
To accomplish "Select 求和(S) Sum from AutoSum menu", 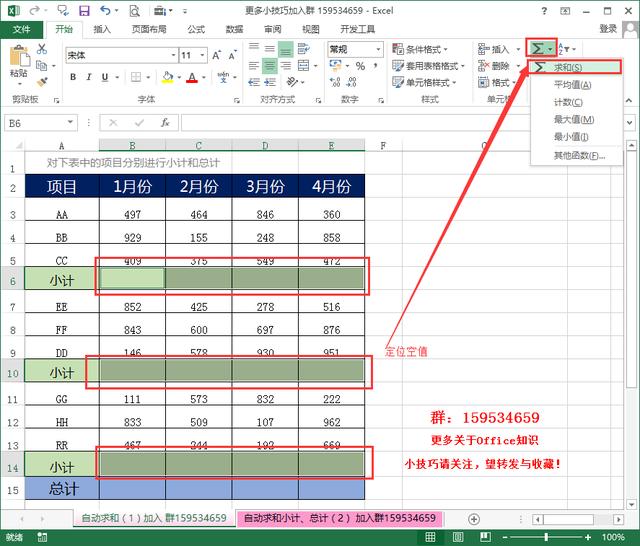I will (x=575, y=67).
